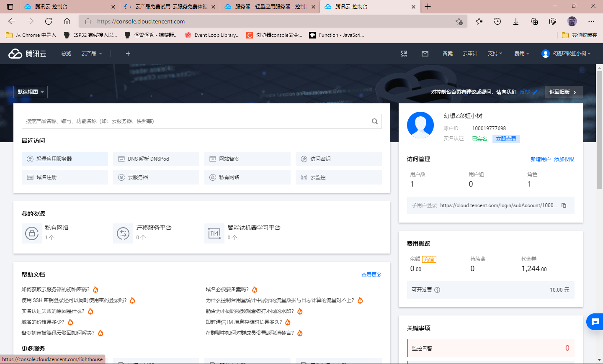
Task: Open the tab actions menu icon
Action: (10, 7)
